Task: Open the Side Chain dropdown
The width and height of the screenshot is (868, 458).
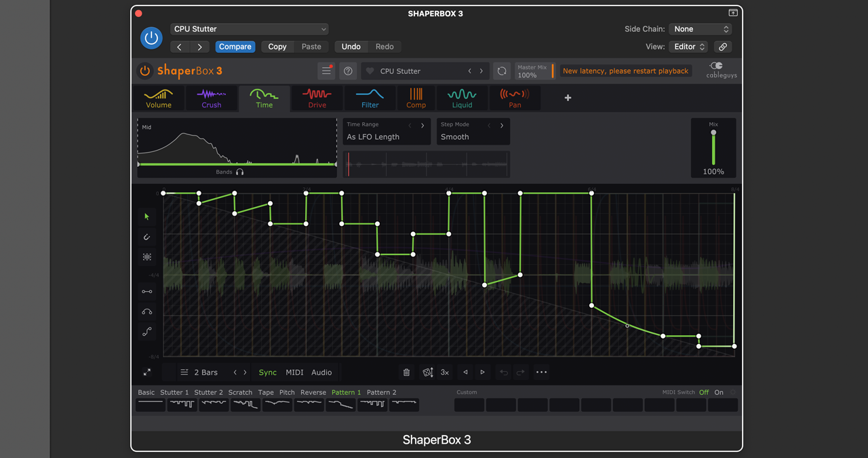Action: pos(701,29)
